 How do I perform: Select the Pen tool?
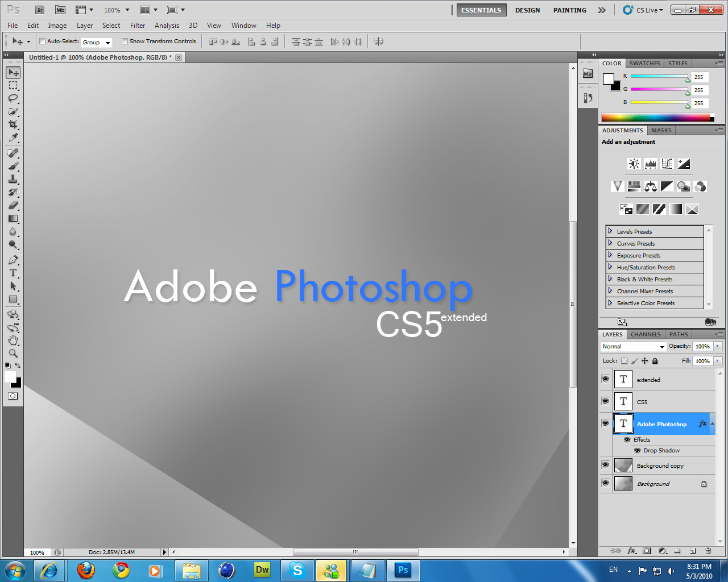click(x=13, y=260)
